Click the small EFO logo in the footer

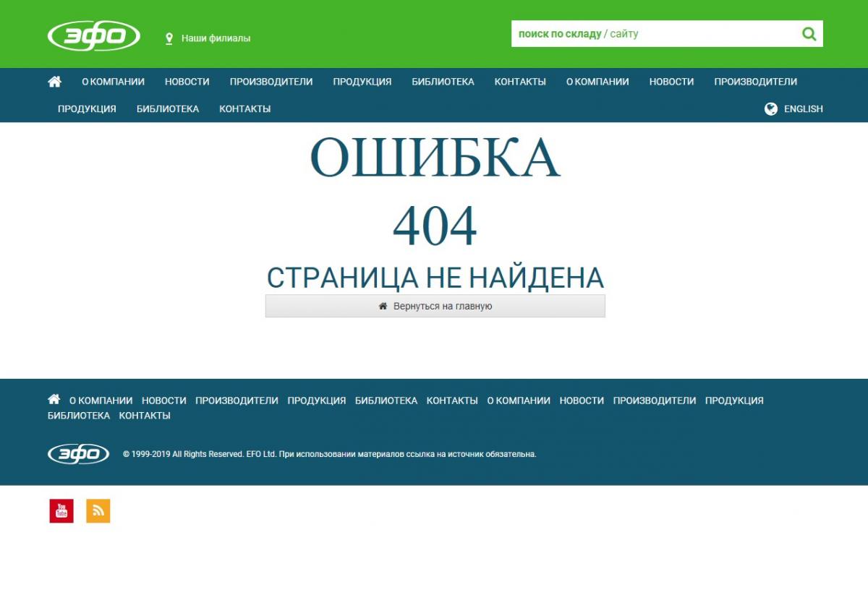click(78, 454)
